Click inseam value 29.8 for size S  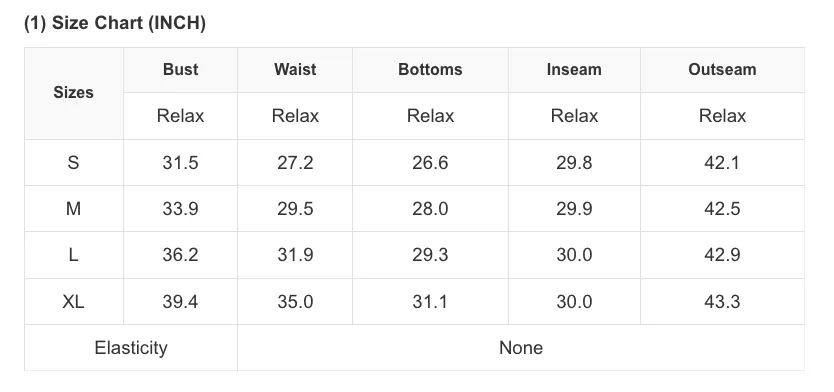point(574,163)
